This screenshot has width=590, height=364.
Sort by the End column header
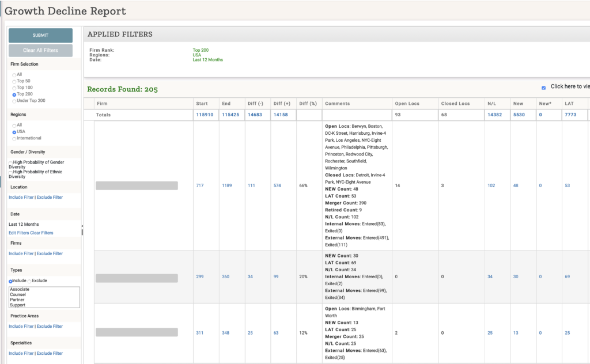tap(226, 104)
